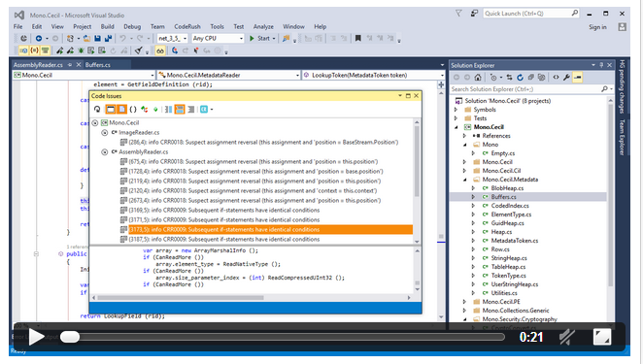Toggle right preview layout in Code Issues
643x364 pixels.
point(190,109)
